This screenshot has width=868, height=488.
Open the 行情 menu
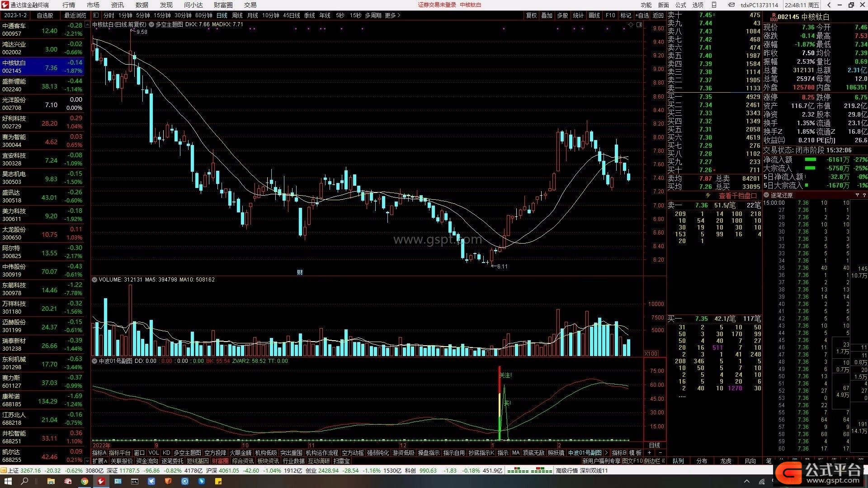tap(69, 5)
